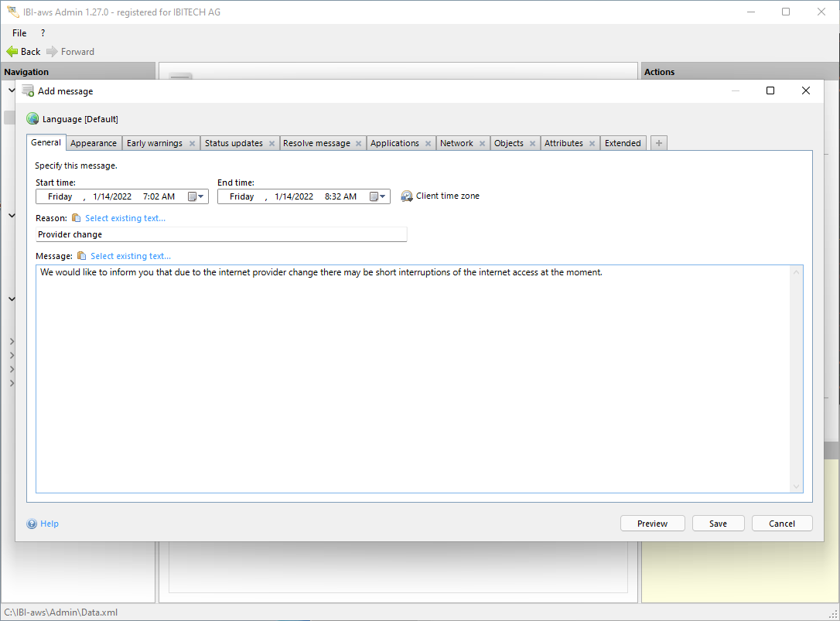Screen dimensions: 840x621
Task: Click the clipboard icon next to Reason
Action: point(76,218)
